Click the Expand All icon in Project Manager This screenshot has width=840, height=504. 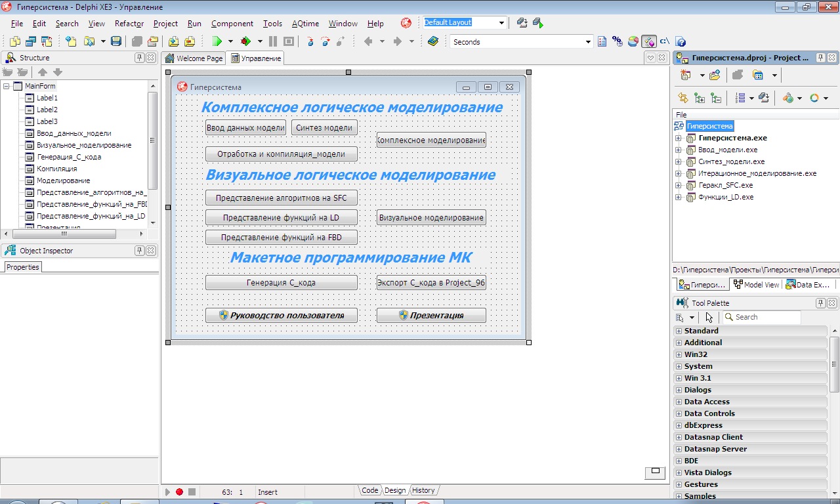pyautogui.click(x=700, y=98)
